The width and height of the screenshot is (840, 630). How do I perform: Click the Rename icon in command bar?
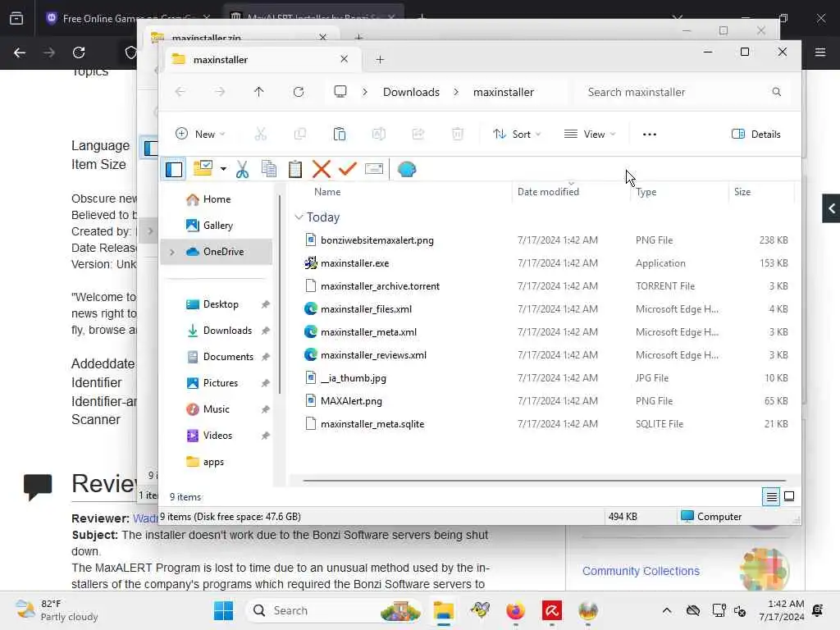tap(379, 134)
